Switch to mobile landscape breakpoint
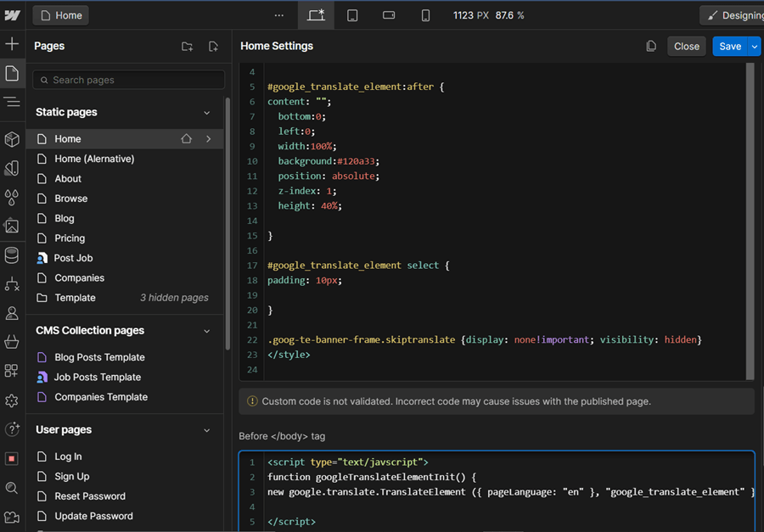The width and height of the screenshot is (764, 532). (389, 15)
